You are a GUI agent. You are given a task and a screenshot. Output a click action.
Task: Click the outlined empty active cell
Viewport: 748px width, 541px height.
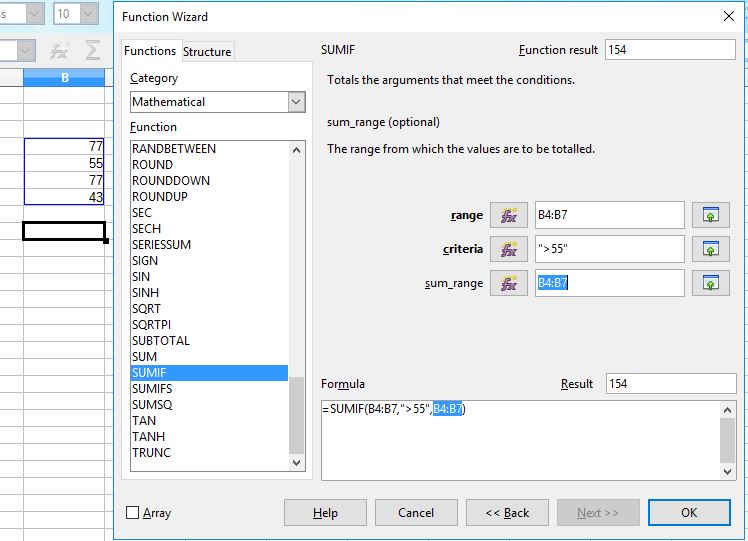64,231
